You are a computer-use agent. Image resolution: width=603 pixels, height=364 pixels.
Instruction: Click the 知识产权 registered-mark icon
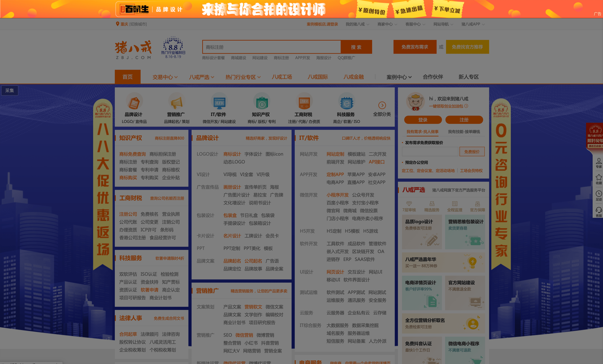(262, 101)
